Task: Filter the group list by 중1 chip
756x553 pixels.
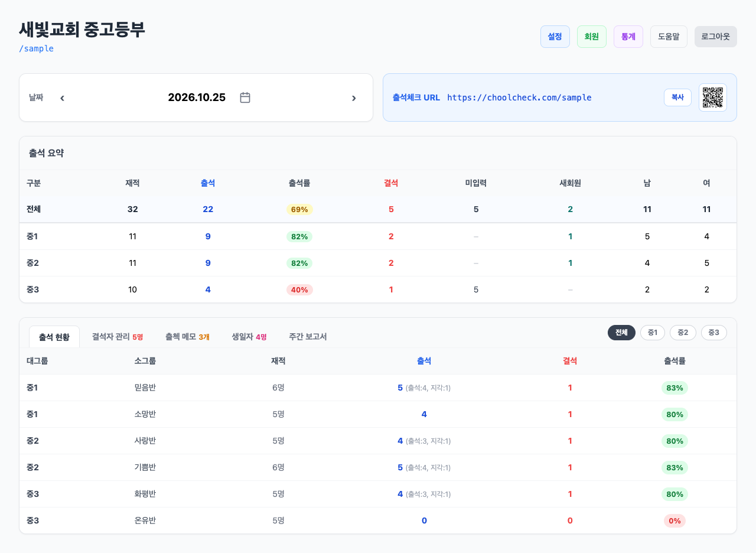Action: click(x=653, y=333)
